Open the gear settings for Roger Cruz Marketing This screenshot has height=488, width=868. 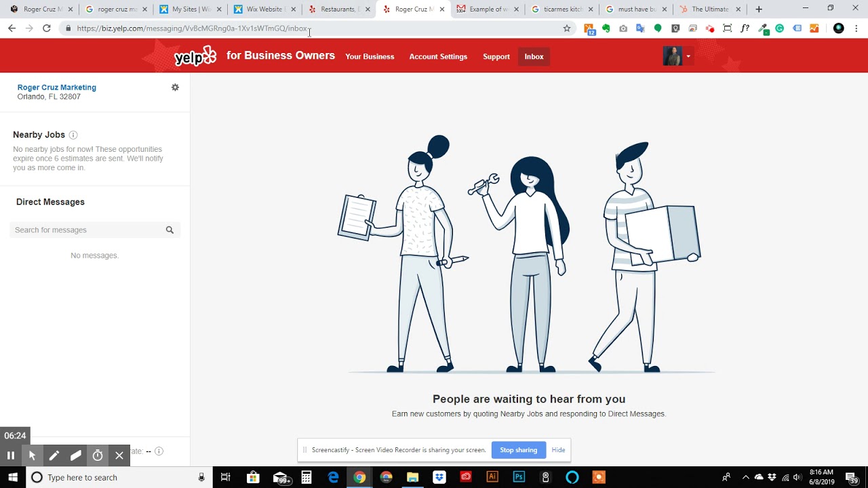(x=175, y=87)
